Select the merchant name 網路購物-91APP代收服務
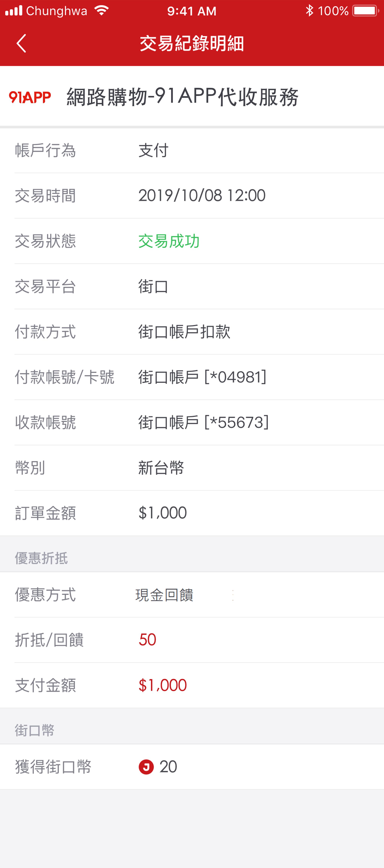Screen dimensions: 384x868 [x=182, y=97]
